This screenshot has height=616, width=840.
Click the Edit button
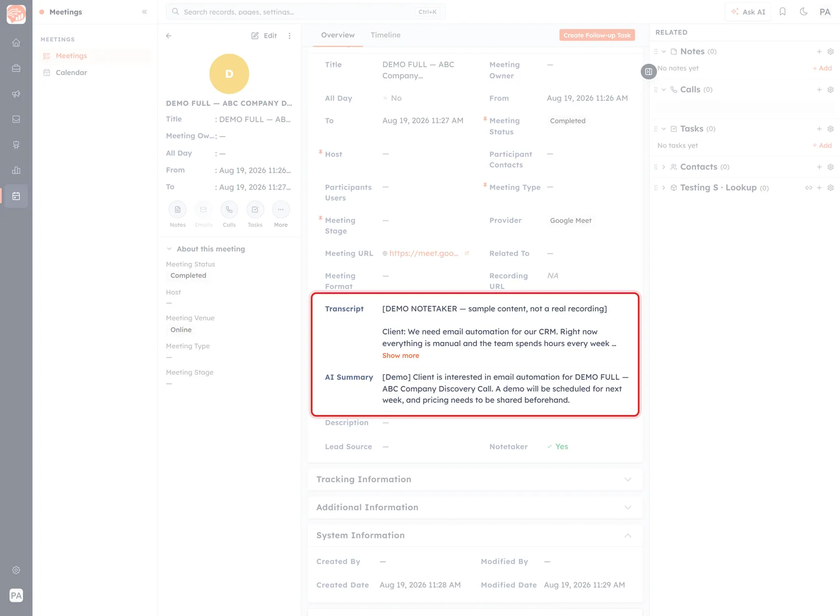click(x=264, y=36)
